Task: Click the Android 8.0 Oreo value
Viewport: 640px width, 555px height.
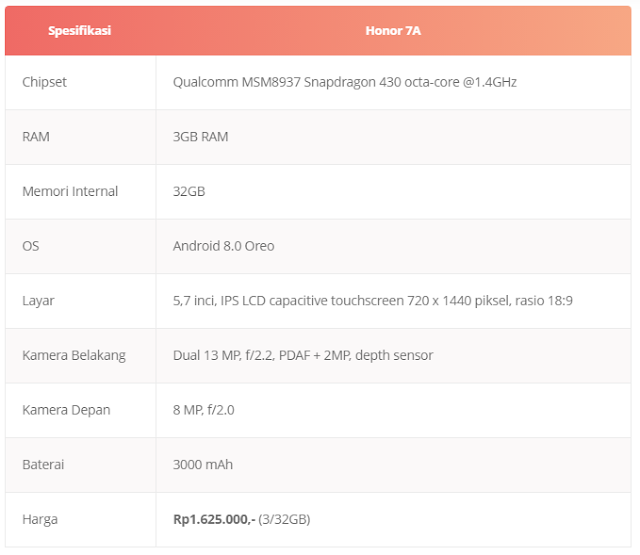Action: tap(224, 246)
